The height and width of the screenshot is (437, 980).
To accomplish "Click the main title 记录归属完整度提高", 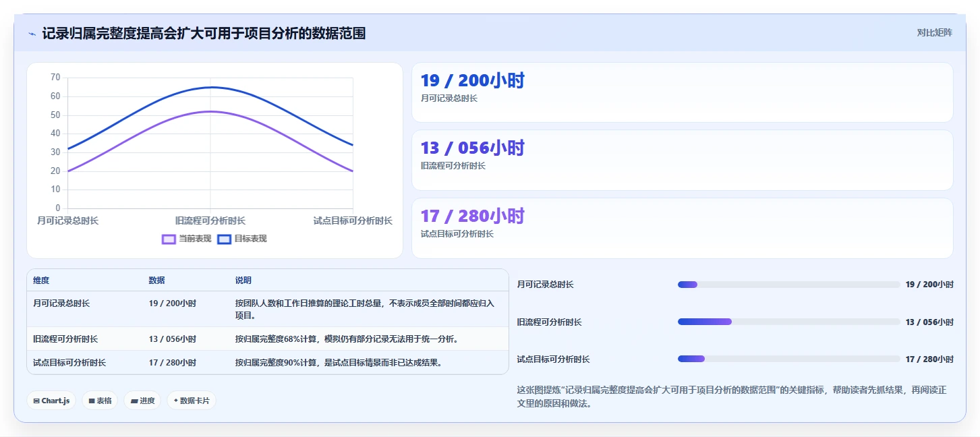I will click(204, 33).
